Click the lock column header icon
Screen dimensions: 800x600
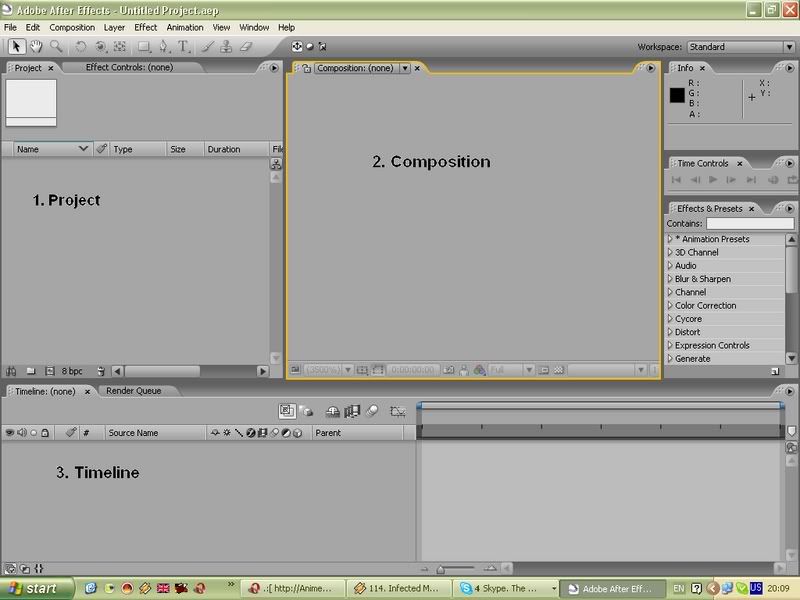pos(45,433)
